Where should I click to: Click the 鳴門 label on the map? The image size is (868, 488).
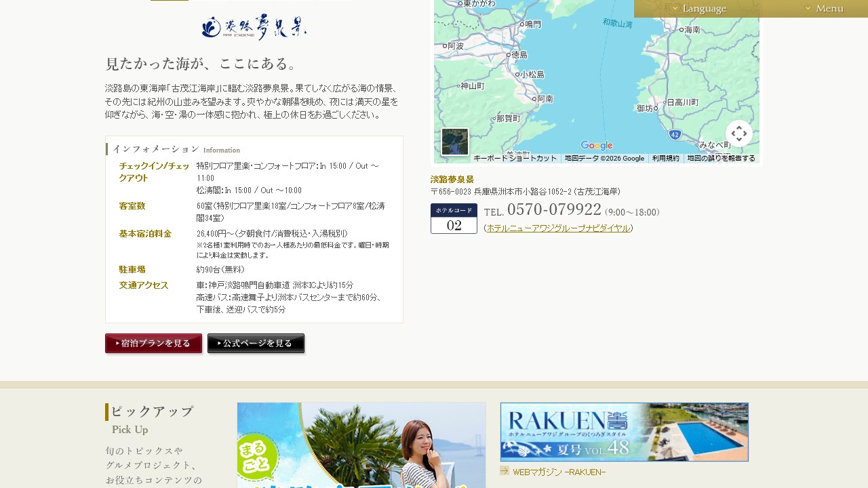pos(533,24)
